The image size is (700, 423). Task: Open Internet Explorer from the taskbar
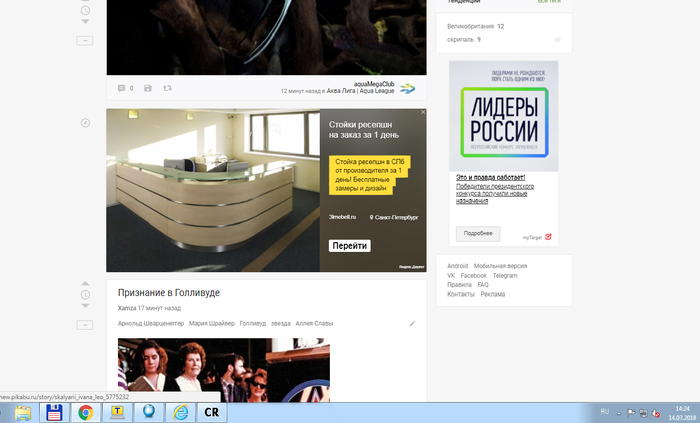(x=180, y=411)
